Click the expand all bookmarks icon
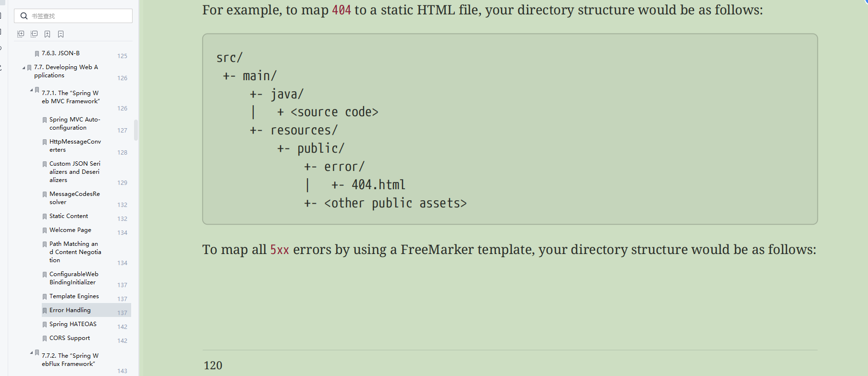This screenshot has width=868, height=376. click(x=21, y=34)
